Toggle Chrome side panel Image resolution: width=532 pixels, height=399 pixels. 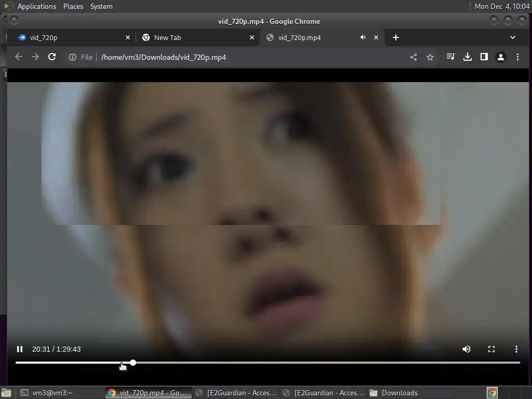coord(484,57)
